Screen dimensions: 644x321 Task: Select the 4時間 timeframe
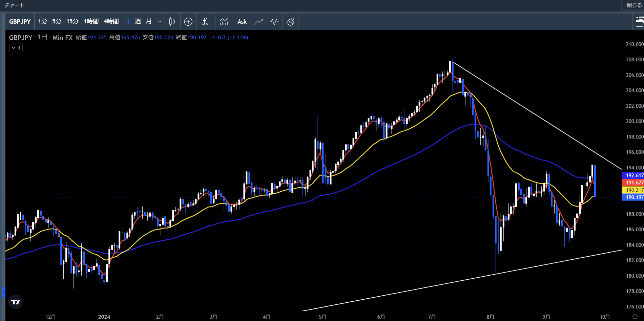111,22
